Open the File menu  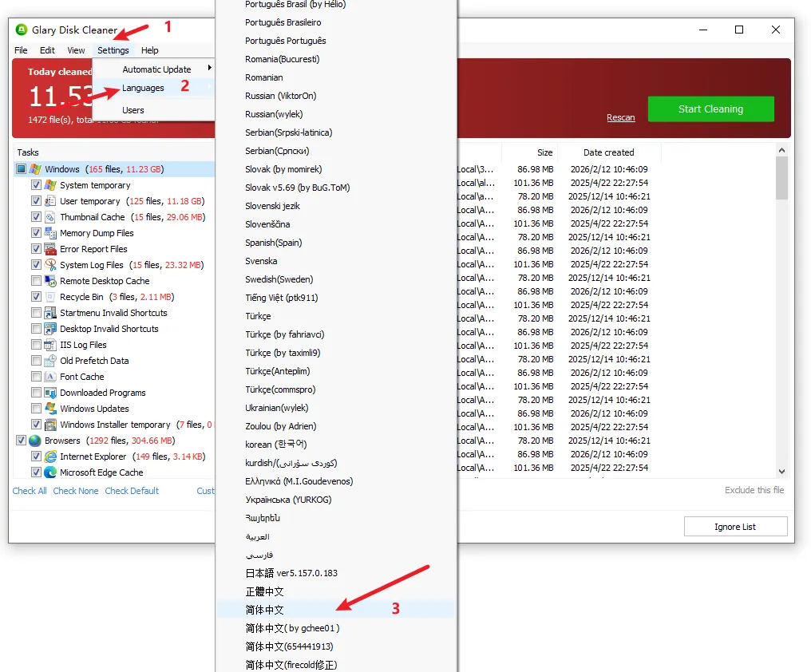click(x=22, y=50)
